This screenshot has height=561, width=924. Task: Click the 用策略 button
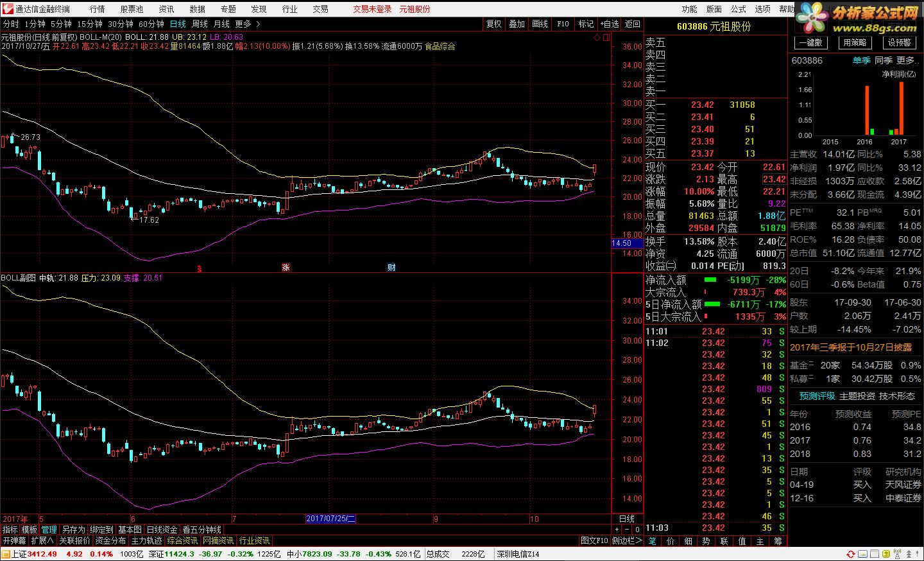pos(855,42)
